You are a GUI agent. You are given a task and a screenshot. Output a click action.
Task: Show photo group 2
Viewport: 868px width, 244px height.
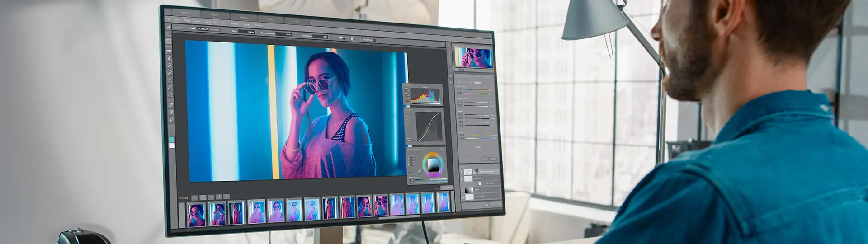click(x=203, y=197)
